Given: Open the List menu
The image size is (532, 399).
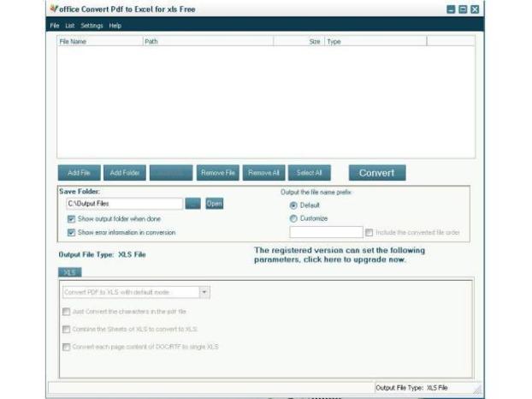Looking at the screenshot, I should coord(70,26).
